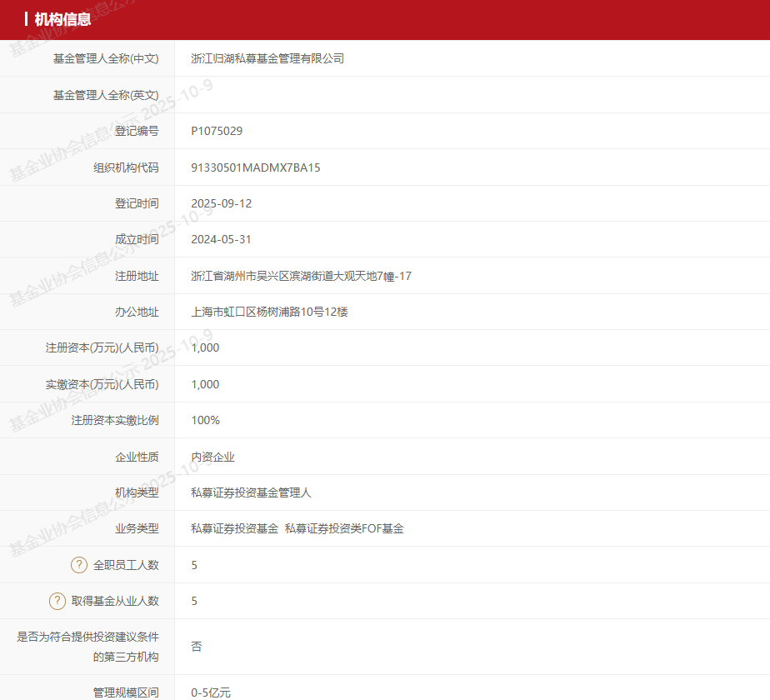Click the 机构信息 section header

(x=62, y=19)
